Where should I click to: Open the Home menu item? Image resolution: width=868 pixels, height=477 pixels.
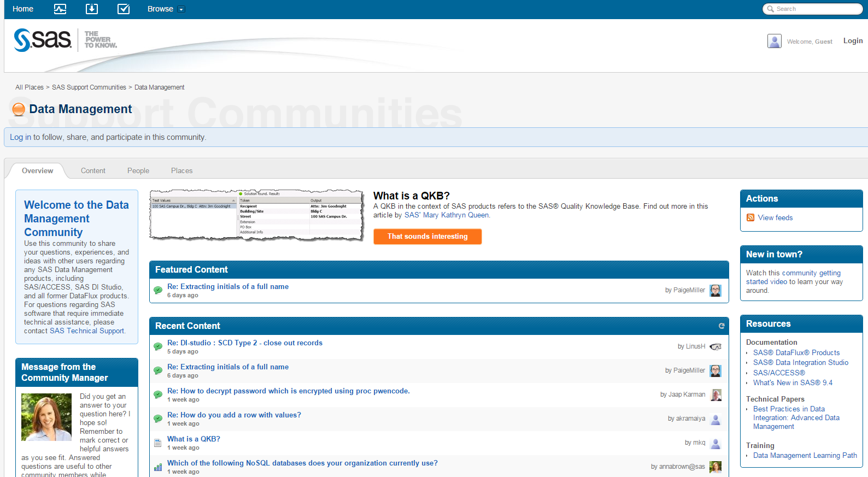23,9
